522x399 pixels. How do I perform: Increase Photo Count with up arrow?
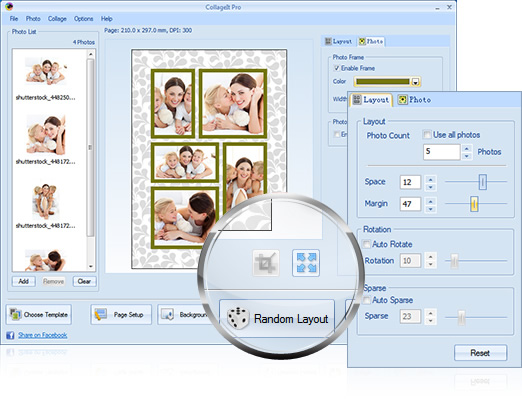click(x=467, y=148)
